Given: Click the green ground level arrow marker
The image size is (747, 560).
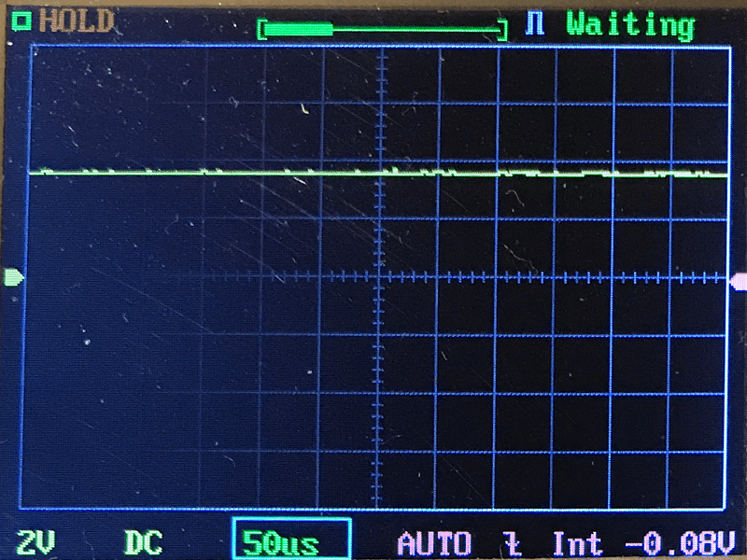Looking at the screenshot, I should (13, 277).
